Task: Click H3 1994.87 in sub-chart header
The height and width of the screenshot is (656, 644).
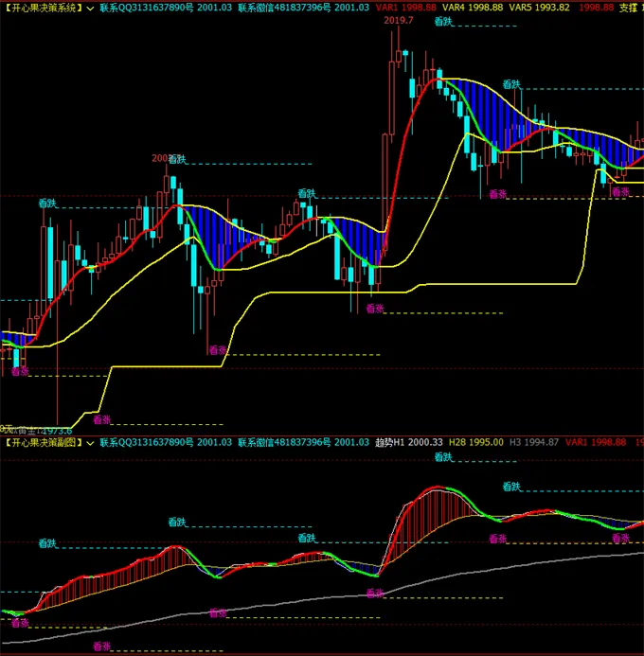Action: [x=534, y=442]
